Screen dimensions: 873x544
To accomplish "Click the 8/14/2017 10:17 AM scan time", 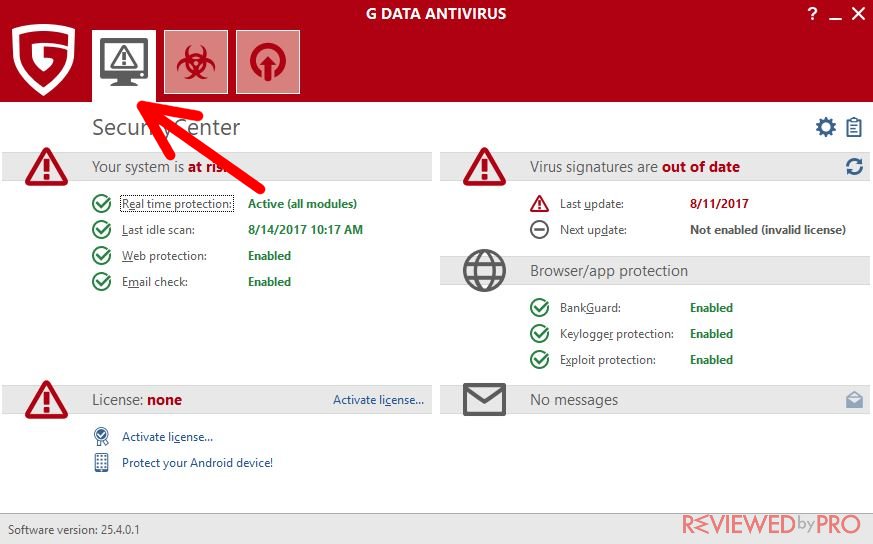I will coord(305,229).
